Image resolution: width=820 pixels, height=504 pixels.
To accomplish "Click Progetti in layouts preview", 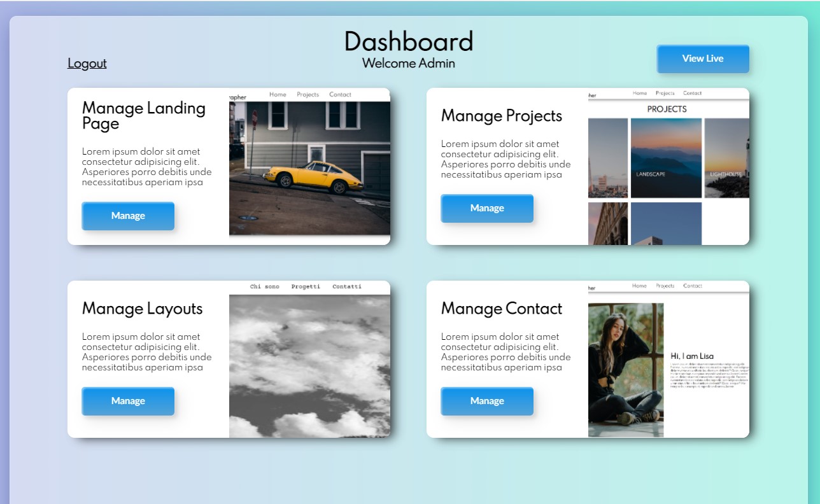I will point(306,287).
